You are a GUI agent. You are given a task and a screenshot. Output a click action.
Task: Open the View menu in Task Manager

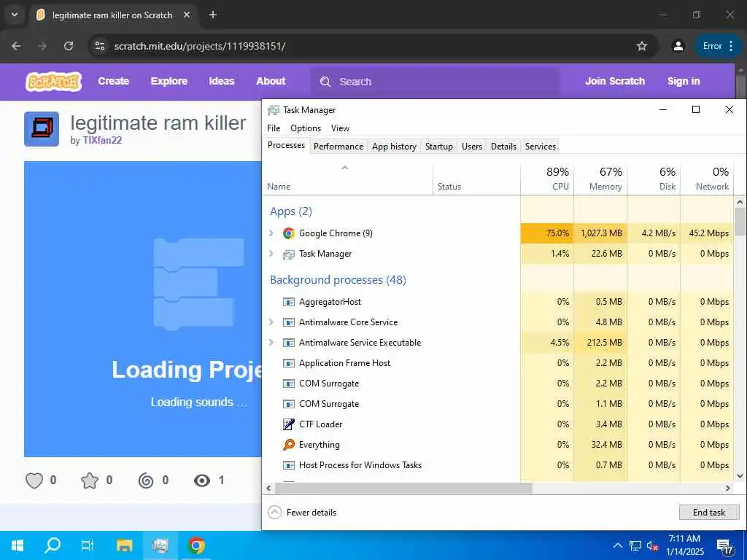pyautogui.click(x=340, y=128)
